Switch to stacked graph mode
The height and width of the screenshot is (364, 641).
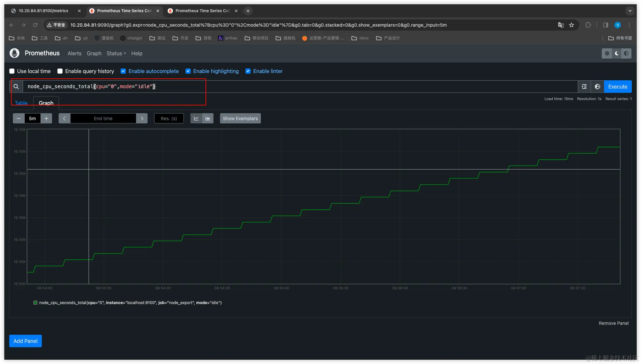pyautogui.click(x=208, y=118)
